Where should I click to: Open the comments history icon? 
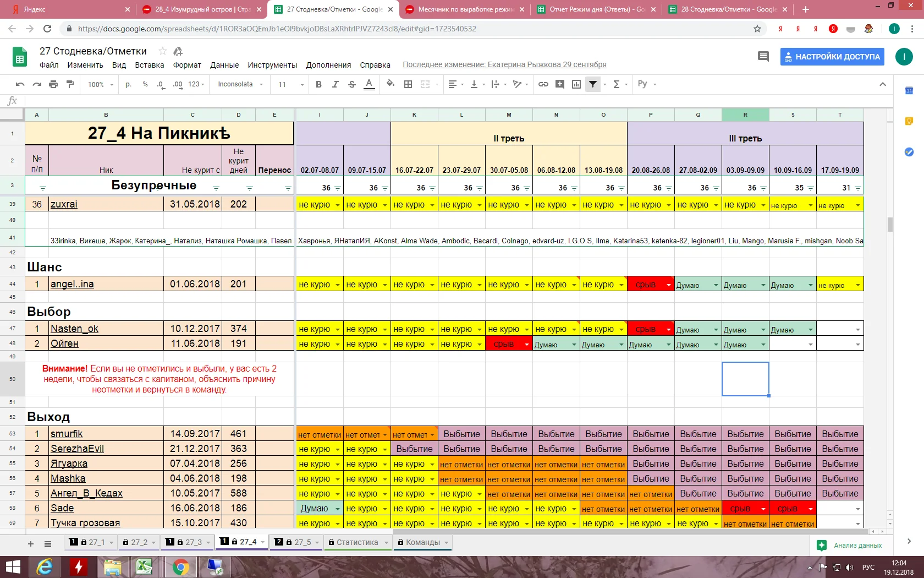763,56
